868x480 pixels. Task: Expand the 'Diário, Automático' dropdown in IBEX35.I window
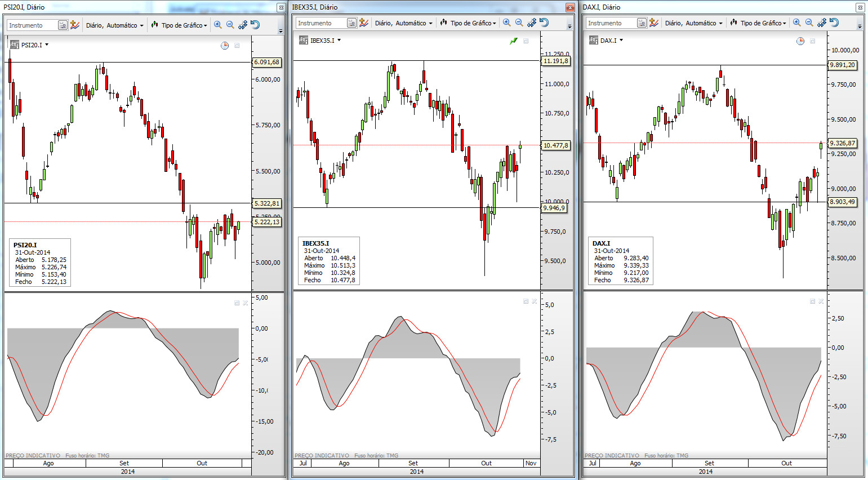tap(404, 23)
